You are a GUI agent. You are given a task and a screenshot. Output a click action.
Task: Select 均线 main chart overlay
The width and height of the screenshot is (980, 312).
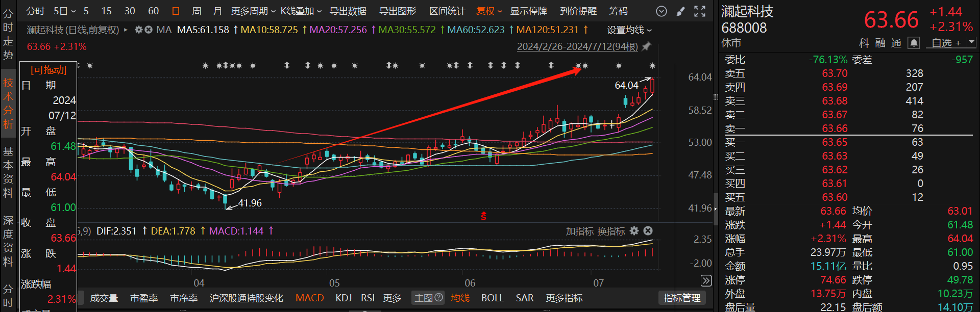coord(460,298)
